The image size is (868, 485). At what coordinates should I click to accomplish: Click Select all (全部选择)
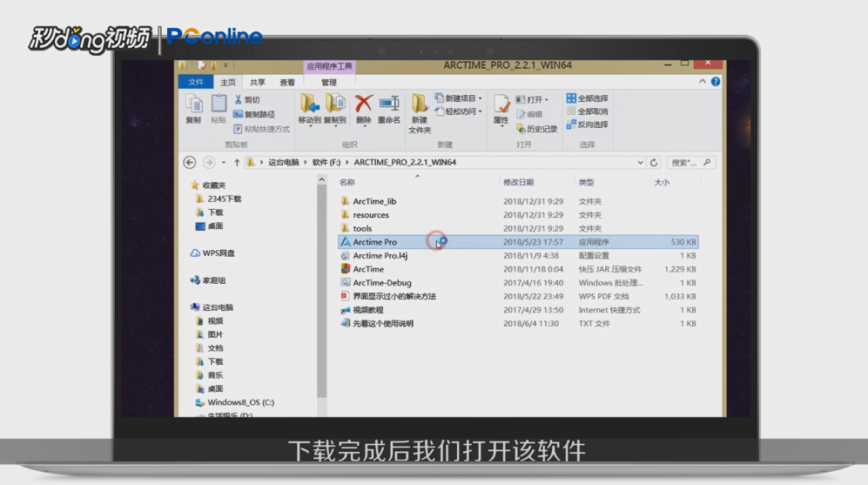588,98
